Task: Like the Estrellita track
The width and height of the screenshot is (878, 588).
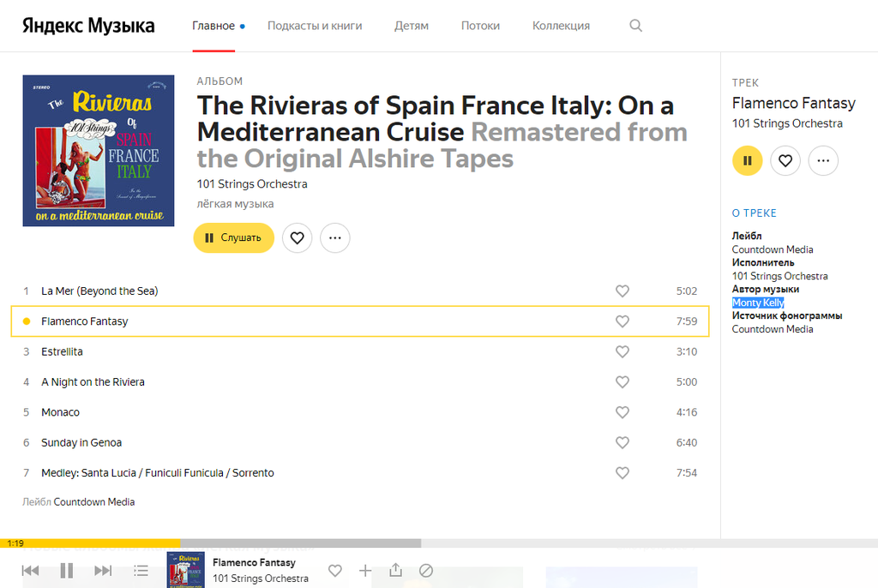Action: (x=622, y=351)
